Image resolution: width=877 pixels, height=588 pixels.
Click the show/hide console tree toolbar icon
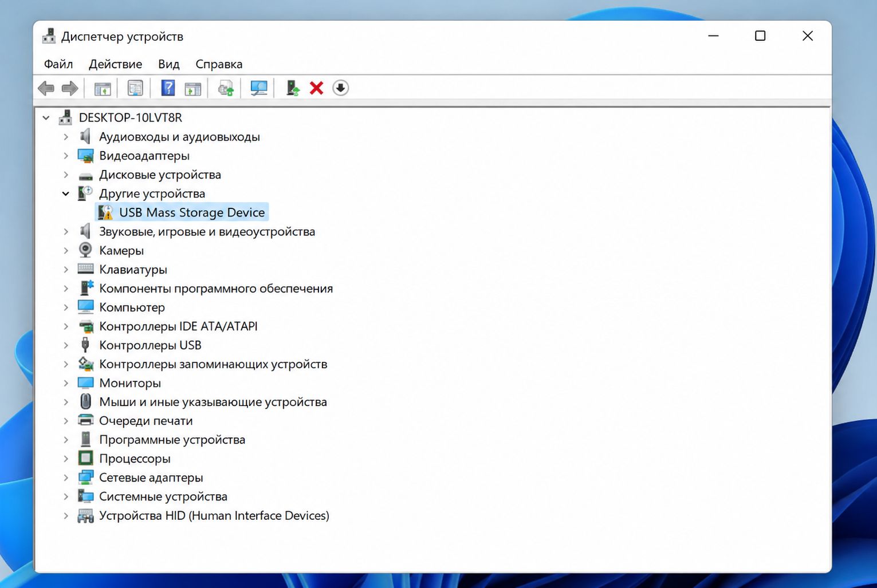(x=103, y=88)
